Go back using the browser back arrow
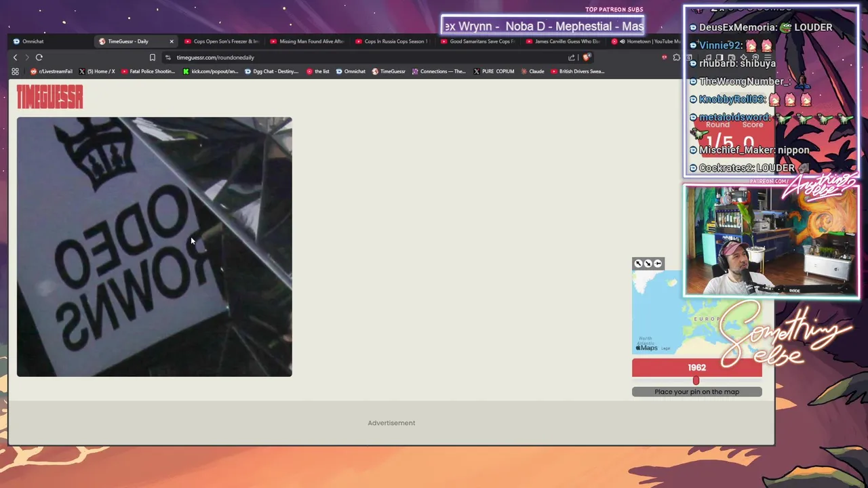Viewport: 868px width, 488px height. (x=15, y=58)
